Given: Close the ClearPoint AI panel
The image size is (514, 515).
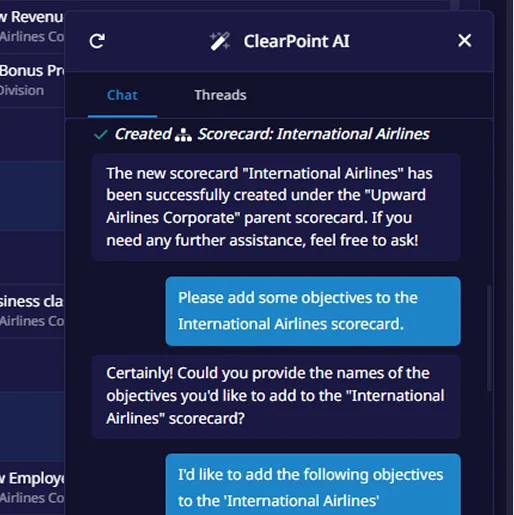Looking at the screenshot, I should pyautogui.click(x=464, y=41).
